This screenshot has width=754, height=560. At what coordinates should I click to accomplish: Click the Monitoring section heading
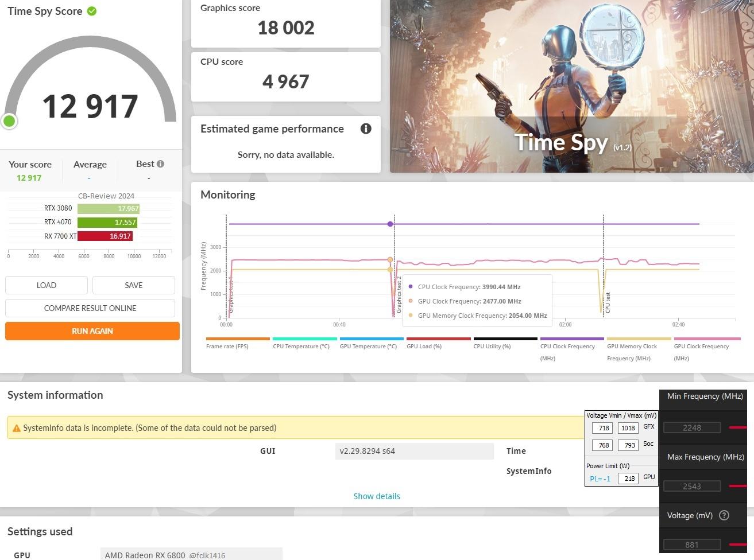click(228, 195)
